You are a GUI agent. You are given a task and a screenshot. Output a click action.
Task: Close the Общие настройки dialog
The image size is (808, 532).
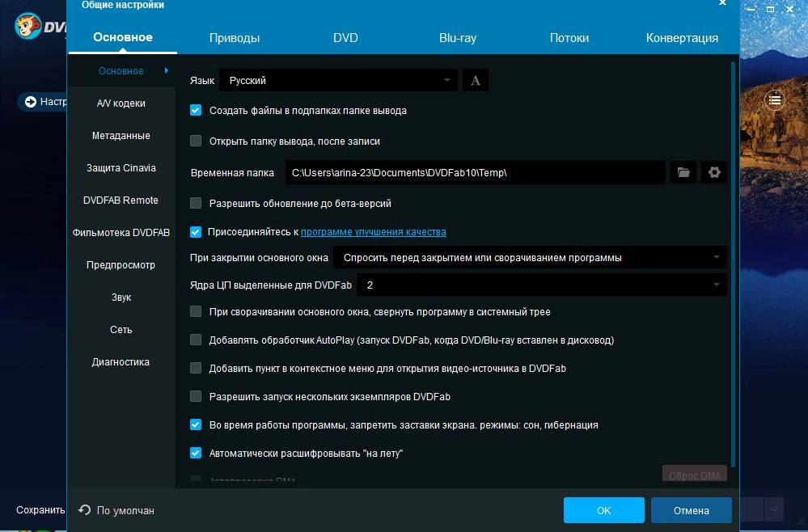pyautogui.click(x=722, y=3)
